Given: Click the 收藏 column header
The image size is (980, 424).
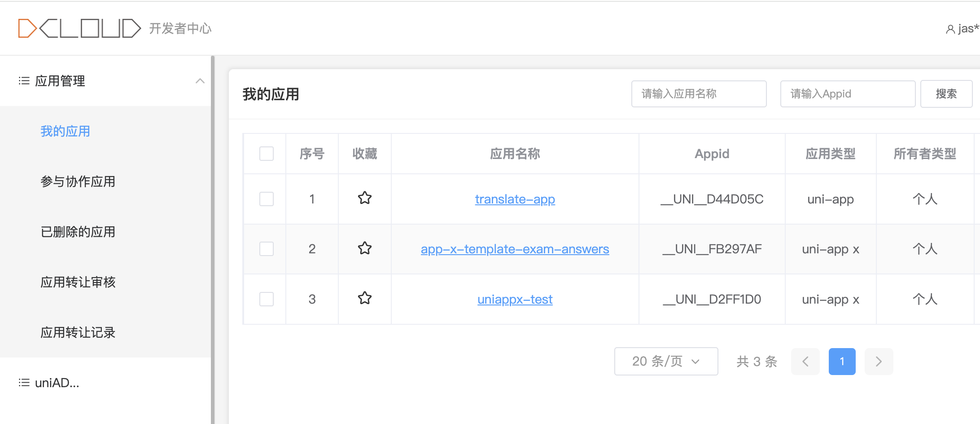Looking at the screenshot, I should 365,154.
